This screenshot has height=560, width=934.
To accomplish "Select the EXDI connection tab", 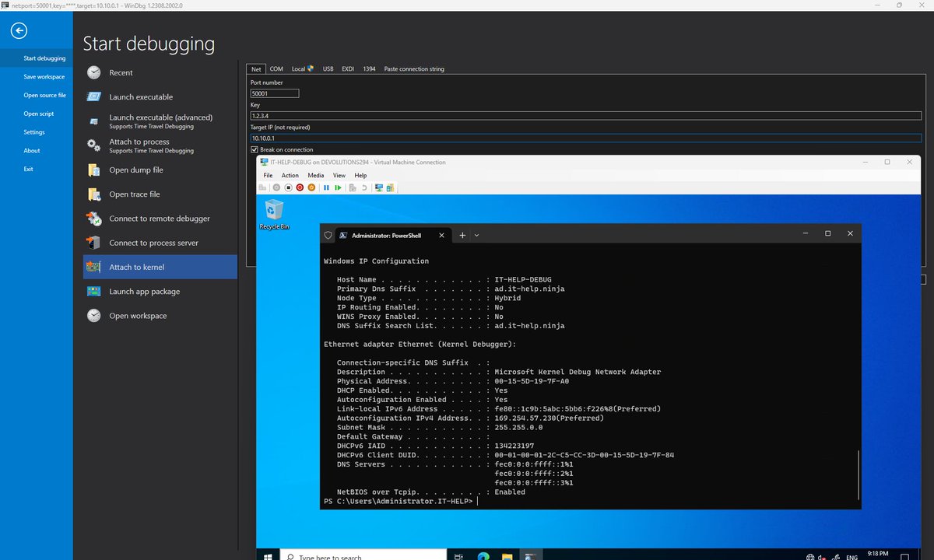I will [x=348, y=69].
